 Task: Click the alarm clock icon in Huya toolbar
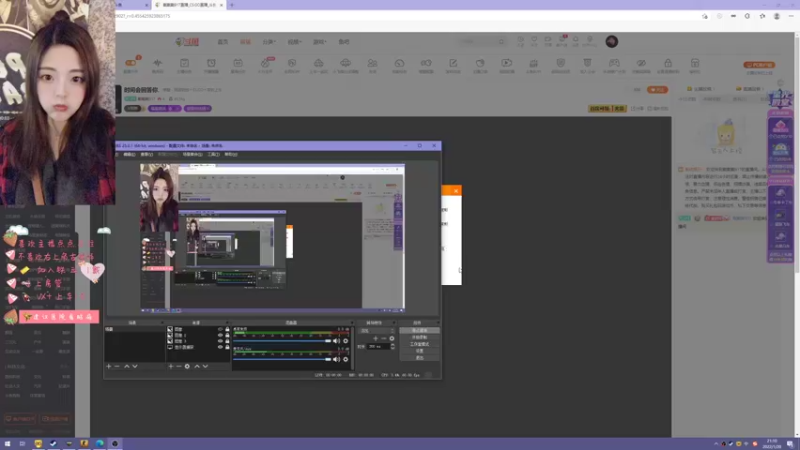point(211,65)
